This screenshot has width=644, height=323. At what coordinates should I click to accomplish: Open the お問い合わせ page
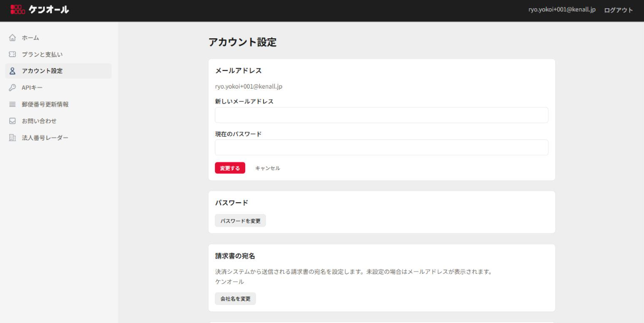tap(59, 121)
